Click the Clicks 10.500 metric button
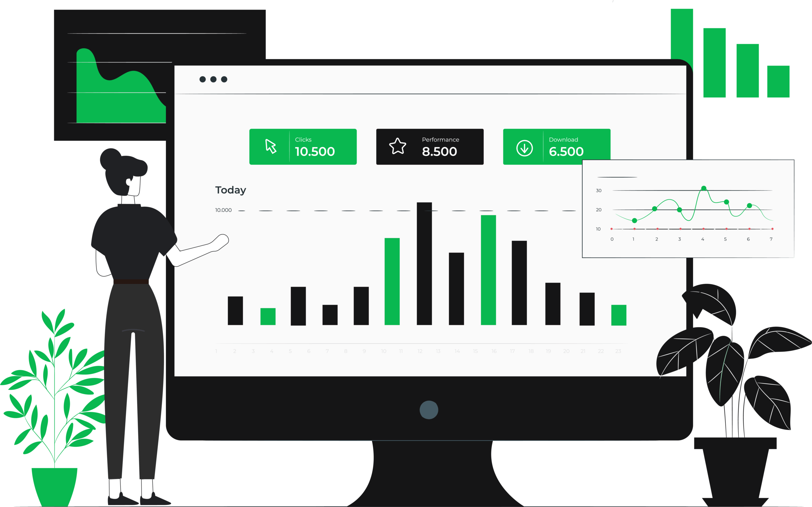This screenshot has width=812, height=507. coord(301,147)
